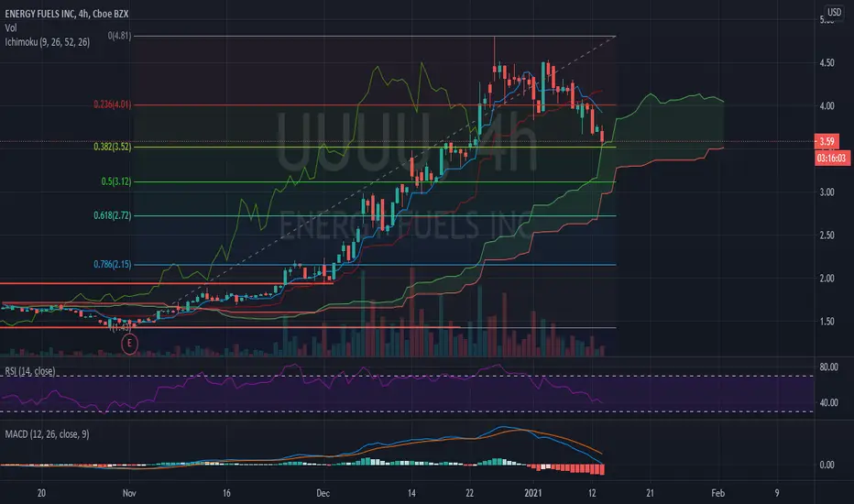The image size is (854, 504).
Task: Click the Feb date on time axis
Action: tap(717, 493)
